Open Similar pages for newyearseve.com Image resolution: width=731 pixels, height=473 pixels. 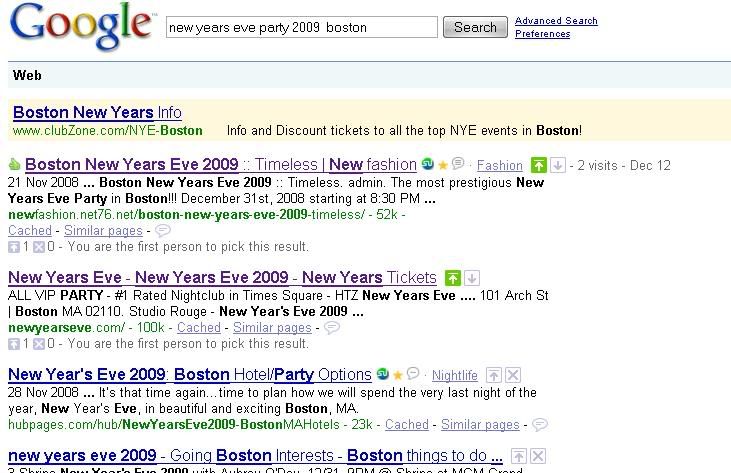(x=272, y=328)
